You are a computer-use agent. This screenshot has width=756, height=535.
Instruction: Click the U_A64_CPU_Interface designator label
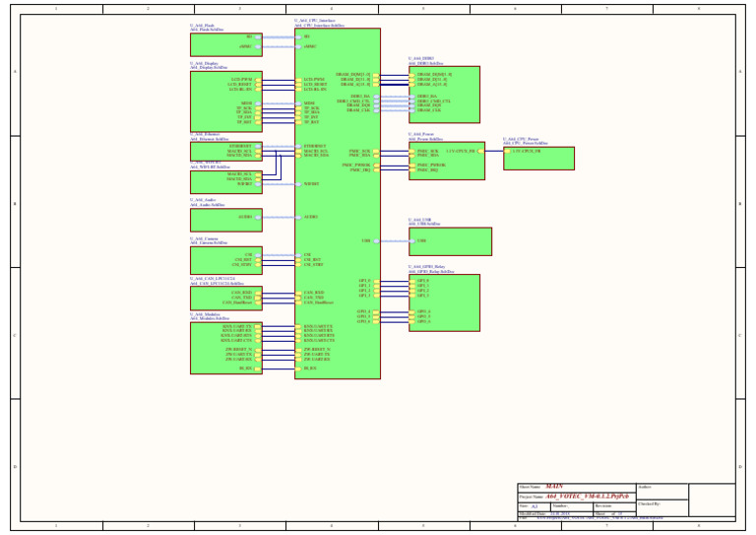(x=314, y=21)
